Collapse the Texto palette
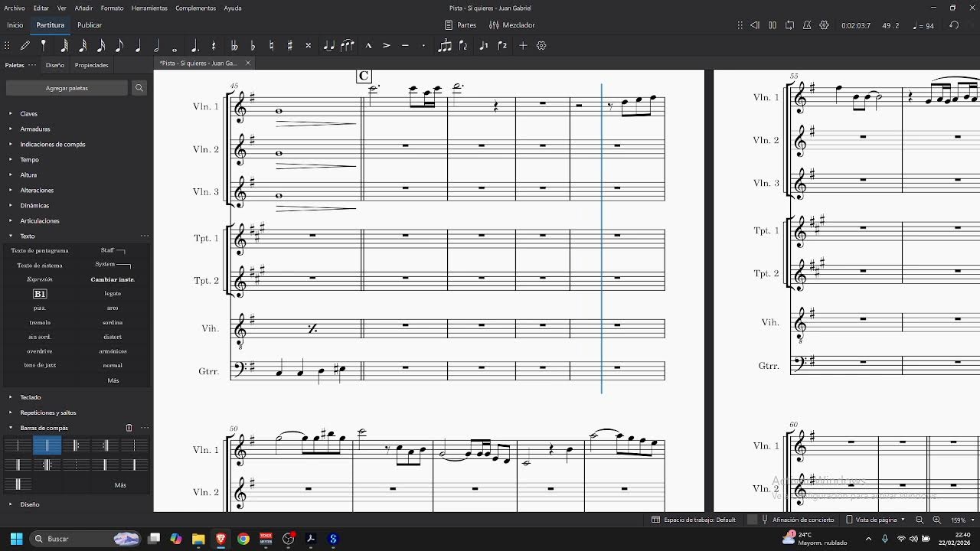The image size is (980, 551). 11,236
